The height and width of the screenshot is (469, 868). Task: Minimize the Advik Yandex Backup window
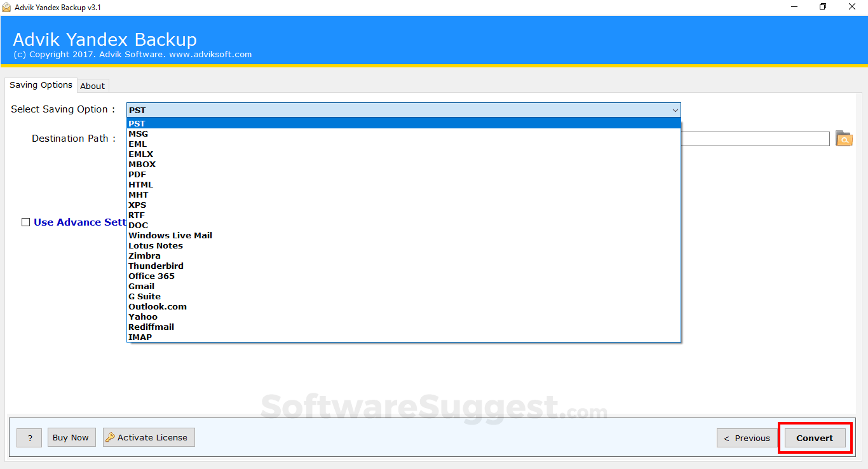[794, 7]
